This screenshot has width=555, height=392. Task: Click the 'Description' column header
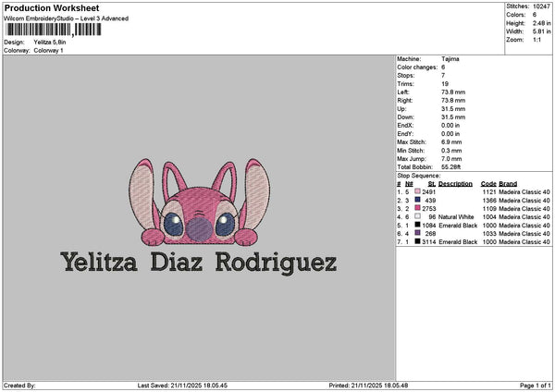[x=455, y=184]
